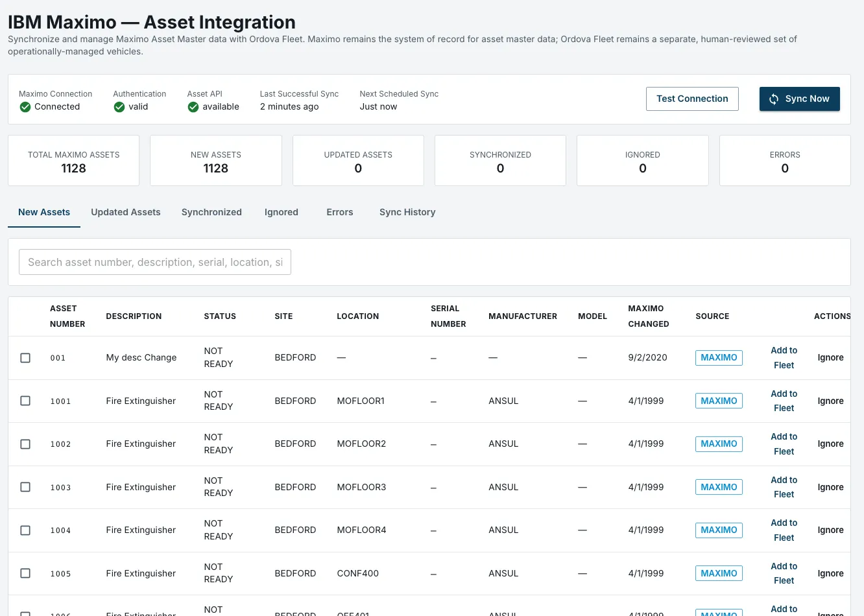Viewport: 864px width, 616px height.
Task: Click the MAXIMO source badge for asset 1004
Action: (x=719, y=530)
